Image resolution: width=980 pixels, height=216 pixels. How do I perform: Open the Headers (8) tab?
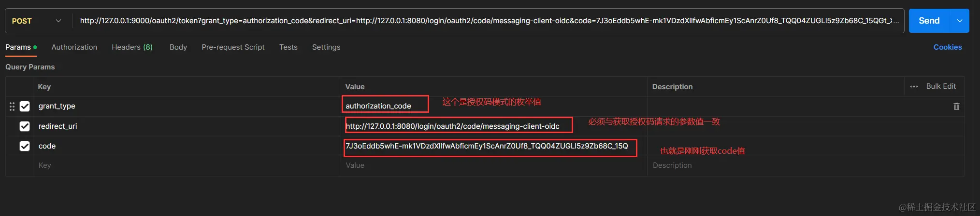132,47
